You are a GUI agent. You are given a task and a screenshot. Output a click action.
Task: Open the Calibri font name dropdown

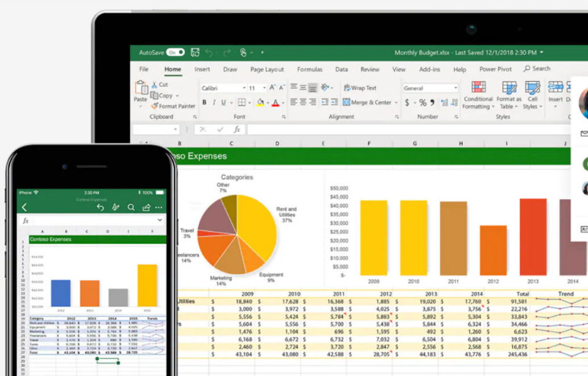(244, 87)
